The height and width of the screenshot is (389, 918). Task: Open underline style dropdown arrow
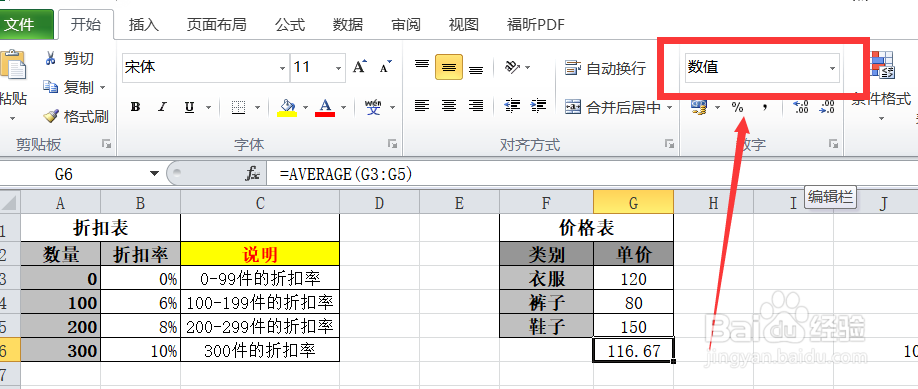pos(207,107)
